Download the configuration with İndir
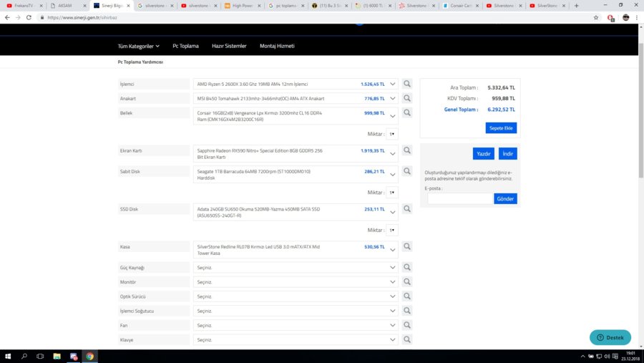Image resolution: width=644 pixels, height=363 pixels. (507, 153)
